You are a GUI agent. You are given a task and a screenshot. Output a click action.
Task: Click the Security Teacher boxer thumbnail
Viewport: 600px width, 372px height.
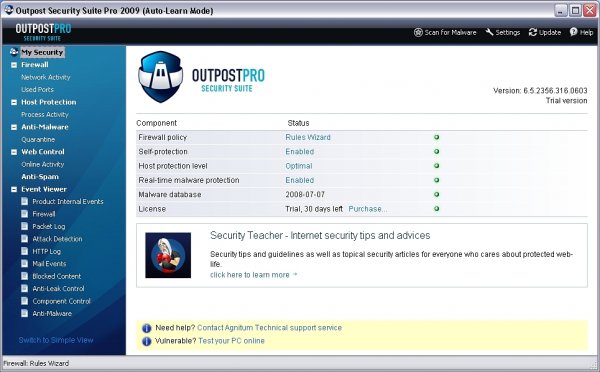[168, 255]
